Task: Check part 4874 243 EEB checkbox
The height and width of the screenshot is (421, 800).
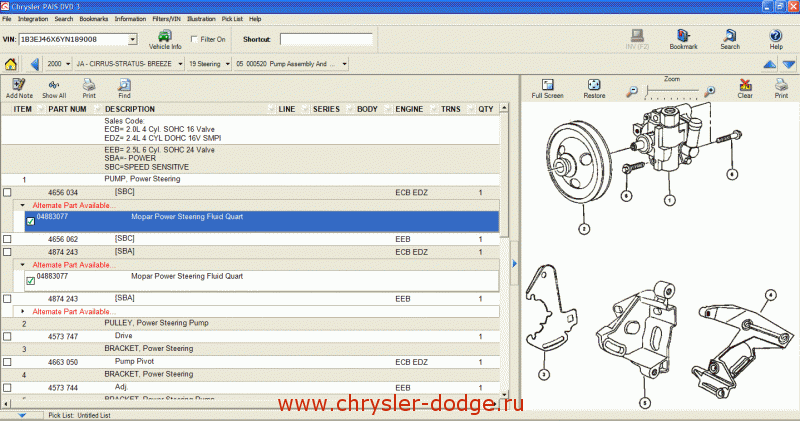Action: [x=7, y=299]
